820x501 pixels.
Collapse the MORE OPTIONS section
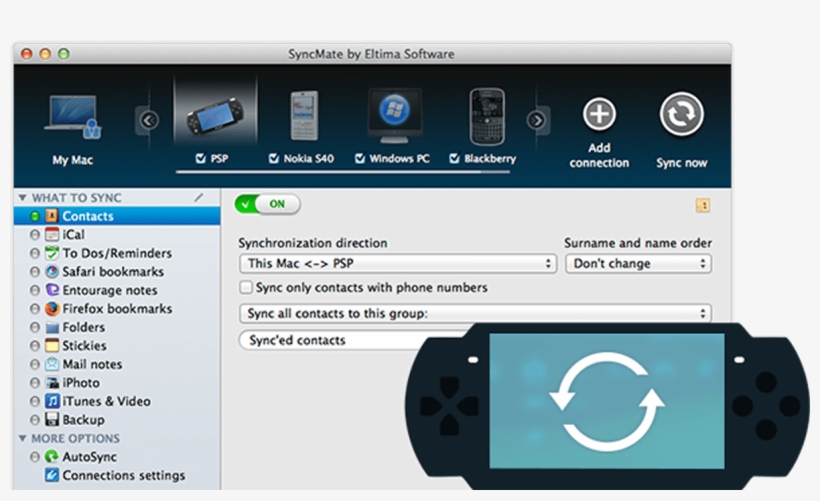tap(22, 438)
